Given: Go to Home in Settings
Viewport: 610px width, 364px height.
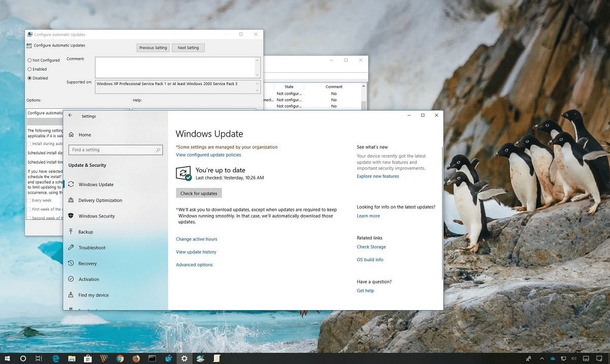Looking at the screenshot, I should (84, 135).
